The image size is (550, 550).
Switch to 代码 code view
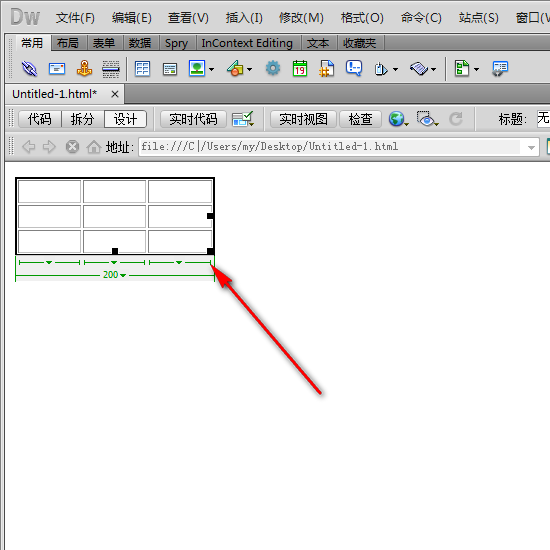(40, 119)
